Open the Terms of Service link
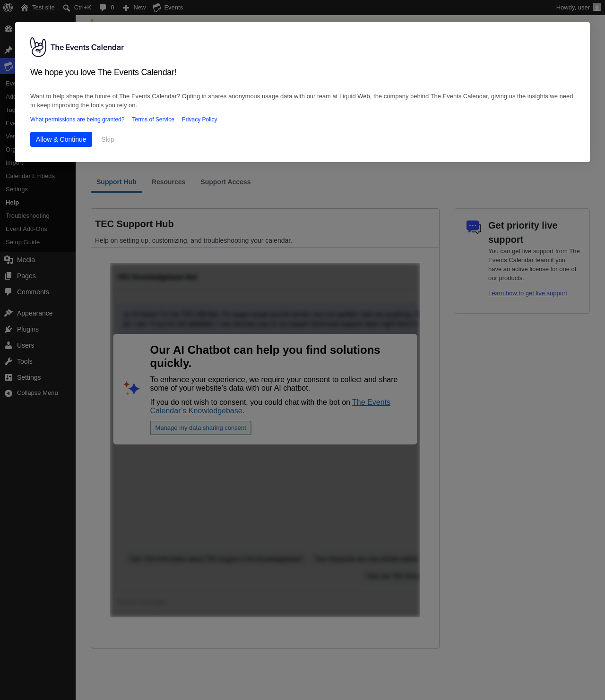Viewport: 605px width, 700px height. tap(153, 120)
